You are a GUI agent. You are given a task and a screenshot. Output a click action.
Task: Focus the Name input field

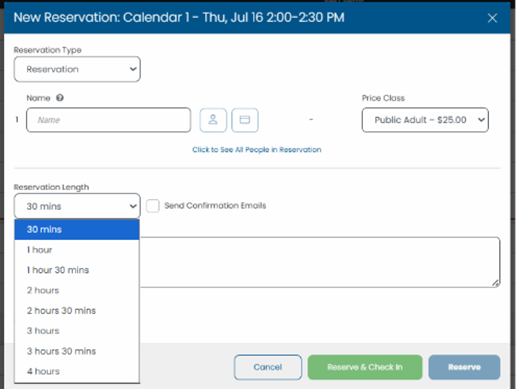tap(109, 120)
